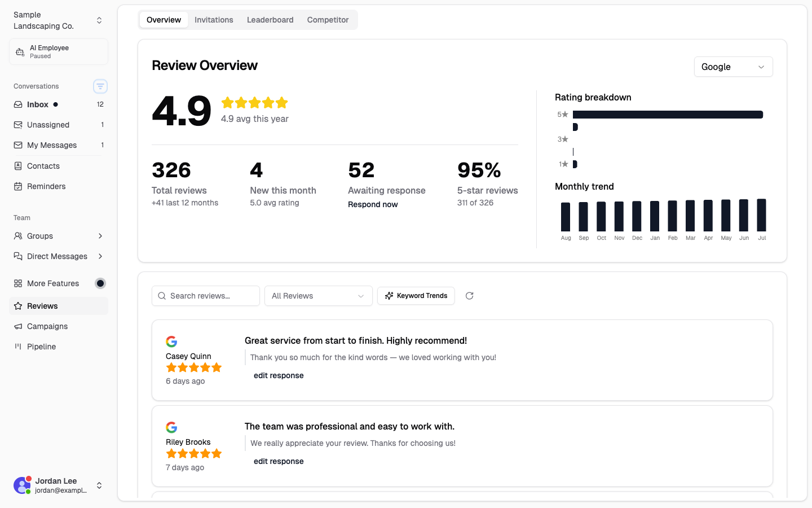Open the Pipeline page
Viewport: 812px width, 508px height.
[x=59, y=347]
